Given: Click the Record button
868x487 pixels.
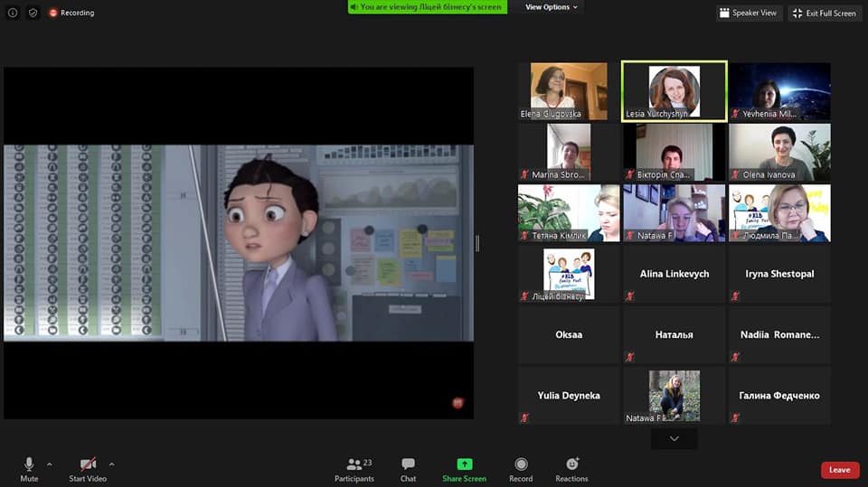Looking at the screenshot, I should point(521,469).
